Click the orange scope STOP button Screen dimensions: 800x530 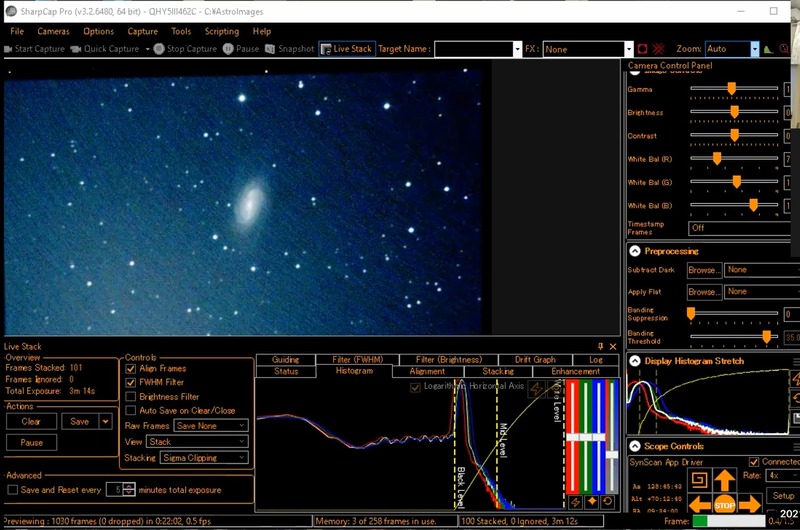(x=724, y=505)
